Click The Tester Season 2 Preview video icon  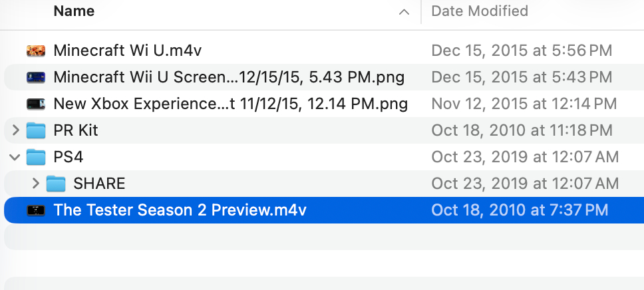(x=35, y=210)
